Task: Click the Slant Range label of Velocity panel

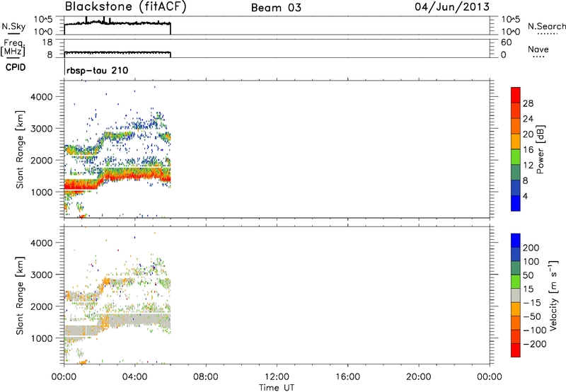Action: (20, 296)
